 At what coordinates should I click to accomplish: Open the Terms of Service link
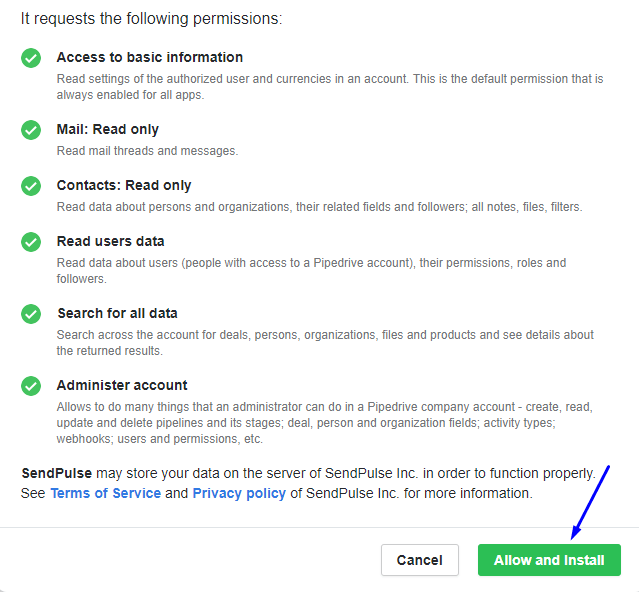pos(105,493)
